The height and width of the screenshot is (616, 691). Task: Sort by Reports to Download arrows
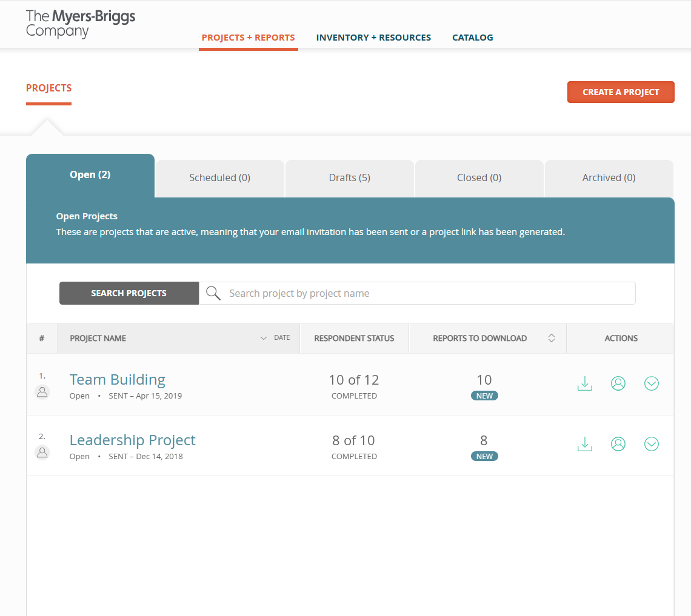tap(552, 338)
